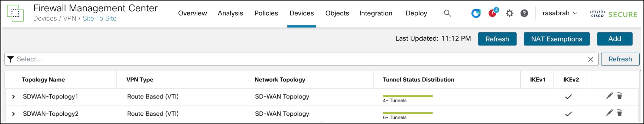The width and height of the screenshot is (644, 124).
Task: Click the Site To Site breadcrumb link
Action: (x=99, y=18)
